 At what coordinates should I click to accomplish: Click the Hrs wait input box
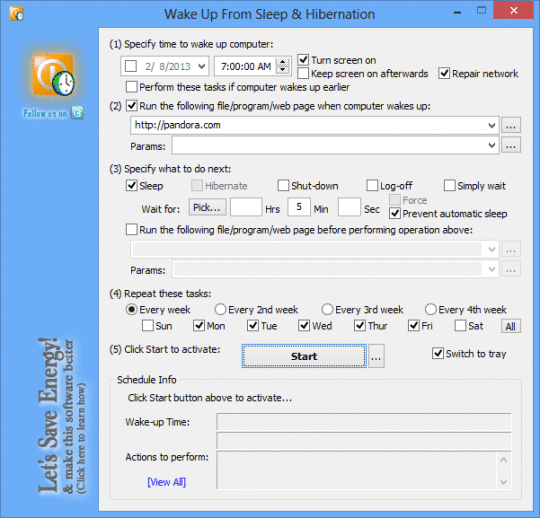[246, 207]
